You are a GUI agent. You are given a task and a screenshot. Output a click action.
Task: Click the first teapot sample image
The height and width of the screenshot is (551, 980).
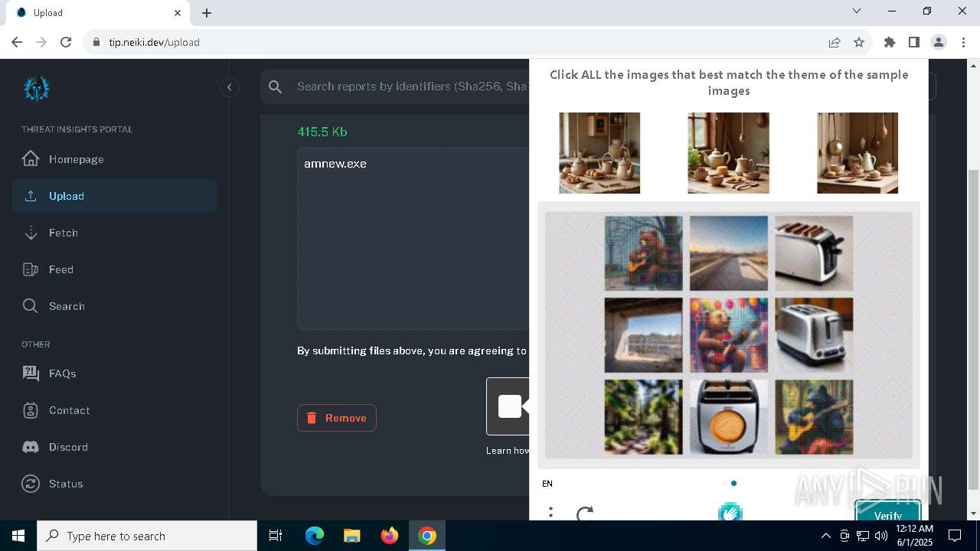coord(599,153)
